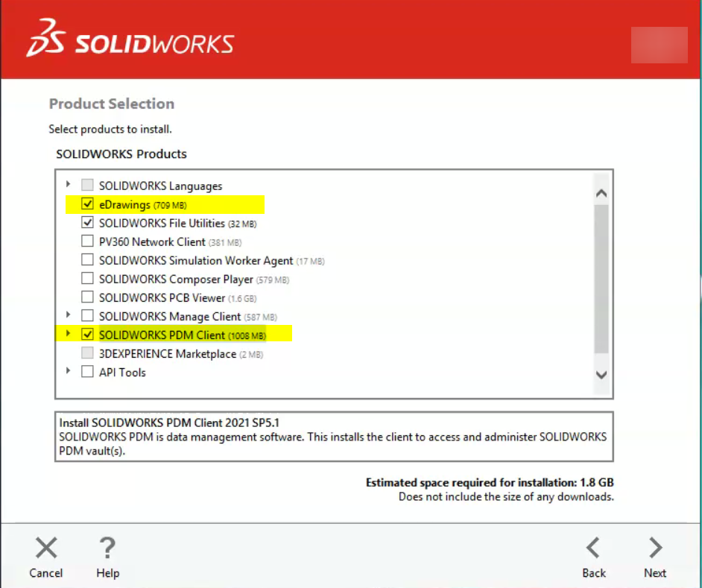Click the Next text label
This screenshot has width=702, height=588.
pyautogui.click(x=655, y=573)
